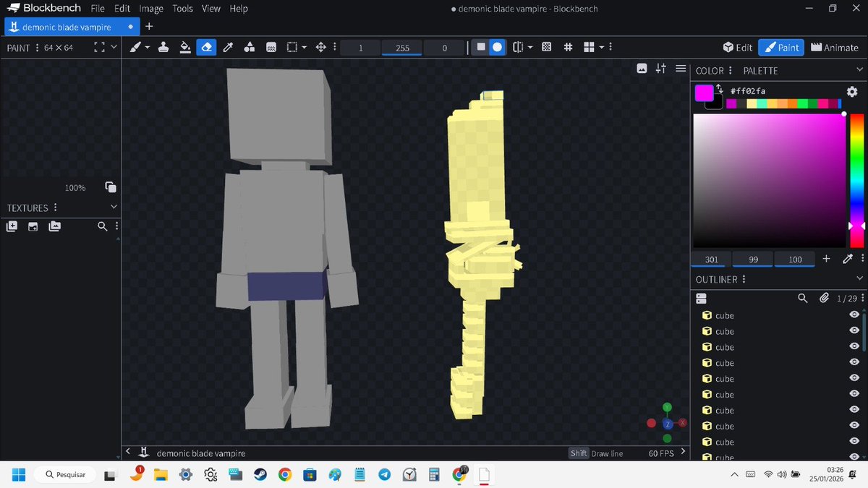Click the brush opacity field showing 255
Screen dimensions: 868x488
pos(402,48)
